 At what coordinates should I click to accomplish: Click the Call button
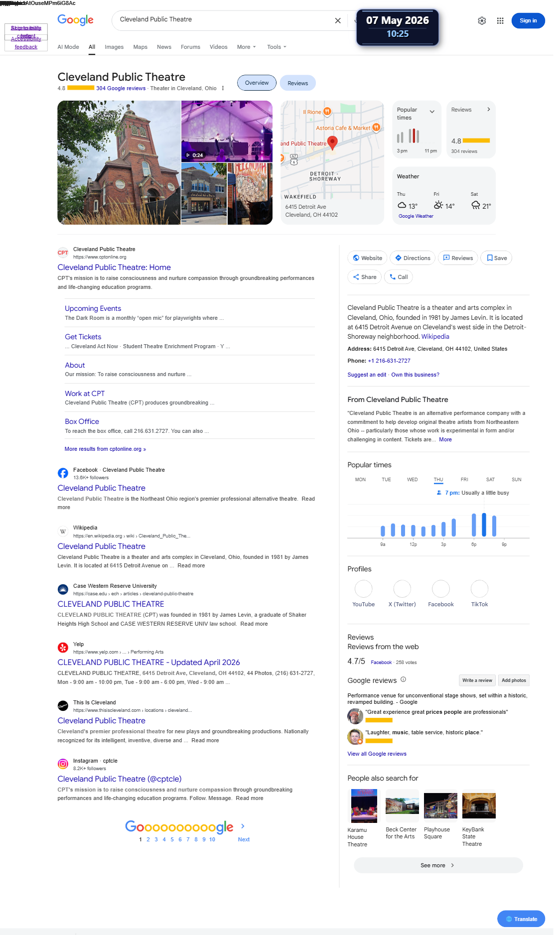399,277
